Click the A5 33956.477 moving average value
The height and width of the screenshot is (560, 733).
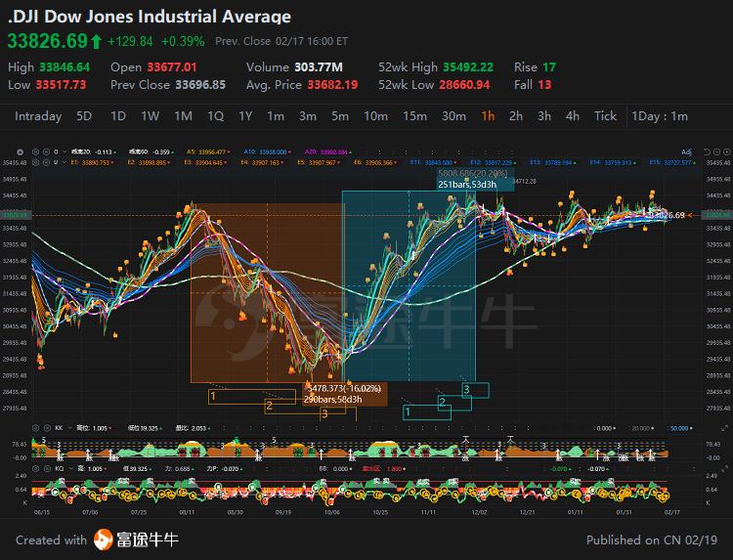[205, 151]
